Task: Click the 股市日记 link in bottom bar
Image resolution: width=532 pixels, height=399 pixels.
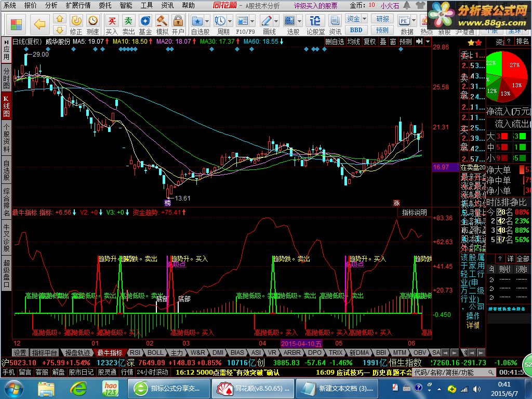Action: (x=81, y=372)
